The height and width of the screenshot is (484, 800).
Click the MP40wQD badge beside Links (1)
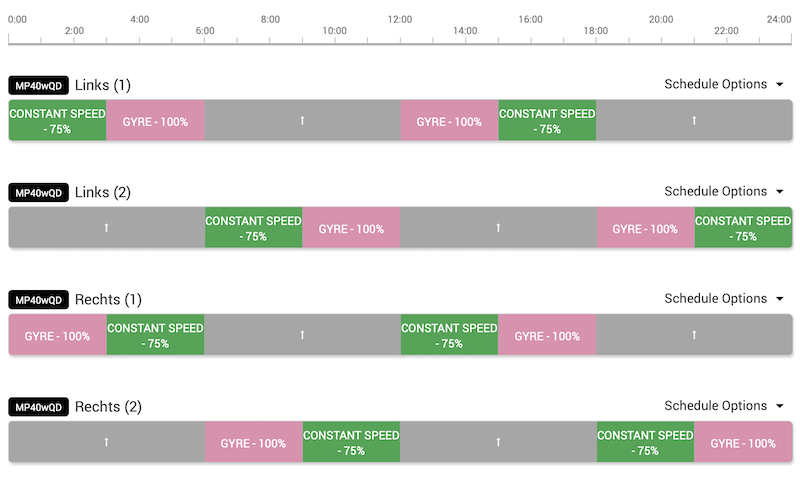tap(39, 85)
